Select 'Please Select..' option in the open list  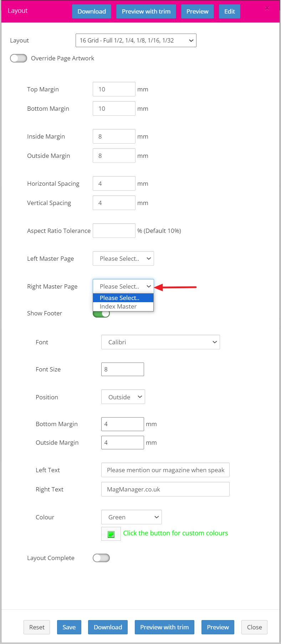123,298
